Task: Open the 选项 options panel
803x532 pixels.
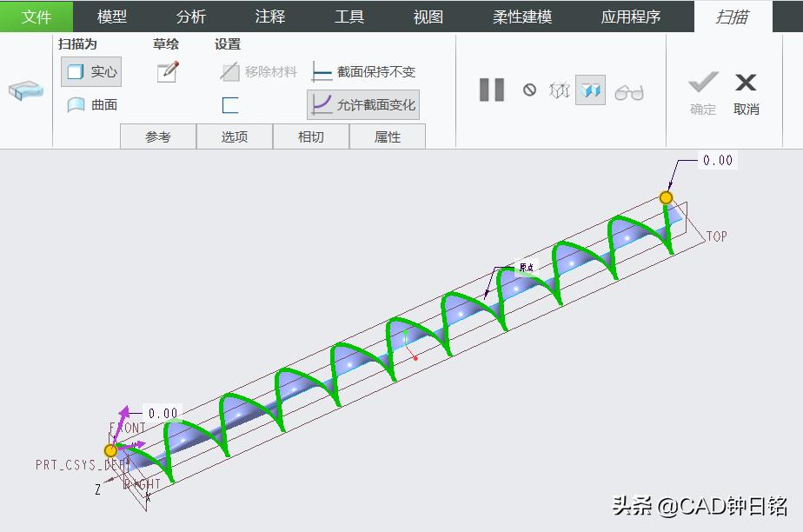Action: coord(235,136)
